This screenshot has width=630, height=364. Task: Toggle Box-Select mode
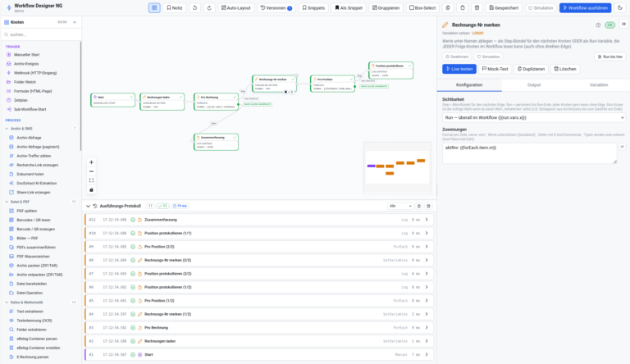pyautogui.click(x=422, y=7)
